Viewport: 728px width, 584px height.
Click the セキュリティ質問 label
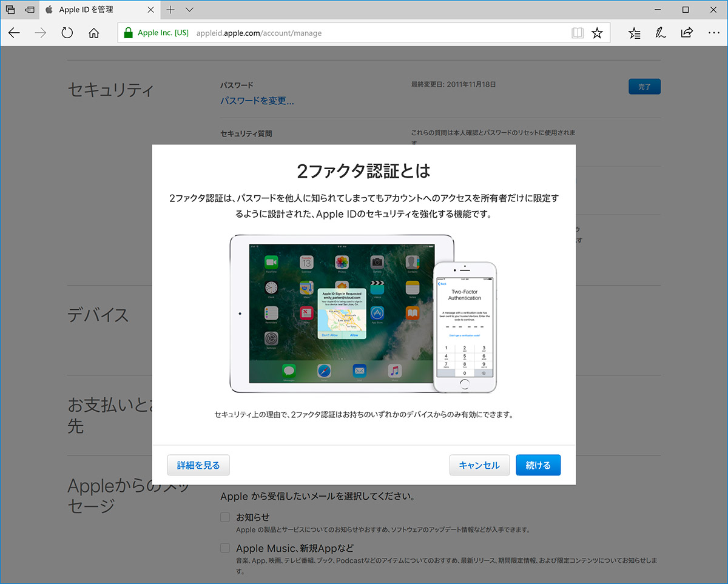246,133
